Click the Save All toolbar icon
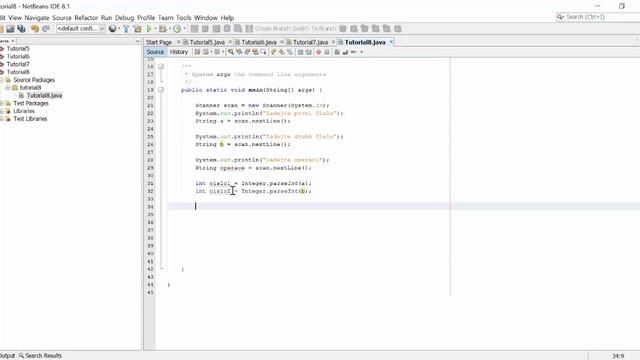Screen dimensions: 640x360 click(21, 29)
